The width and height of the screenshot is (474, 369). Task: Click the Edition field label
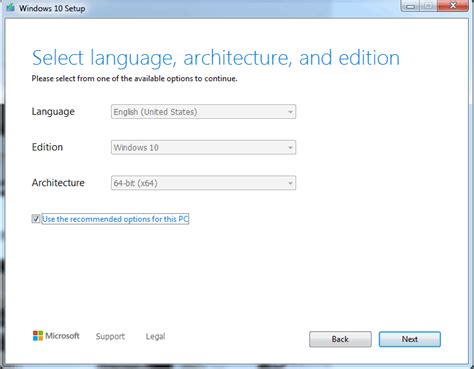(x=47, y=147)
